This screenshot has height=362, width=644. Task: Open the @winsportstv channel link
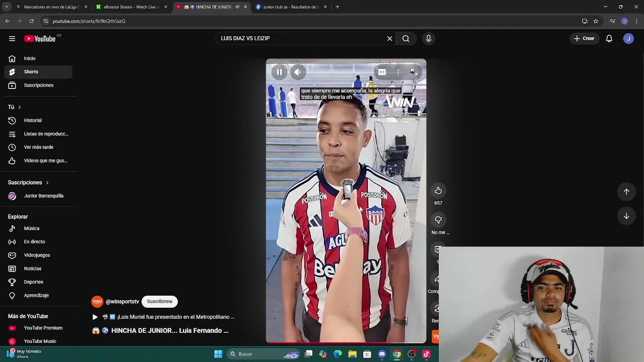click(x=122, y=302)
